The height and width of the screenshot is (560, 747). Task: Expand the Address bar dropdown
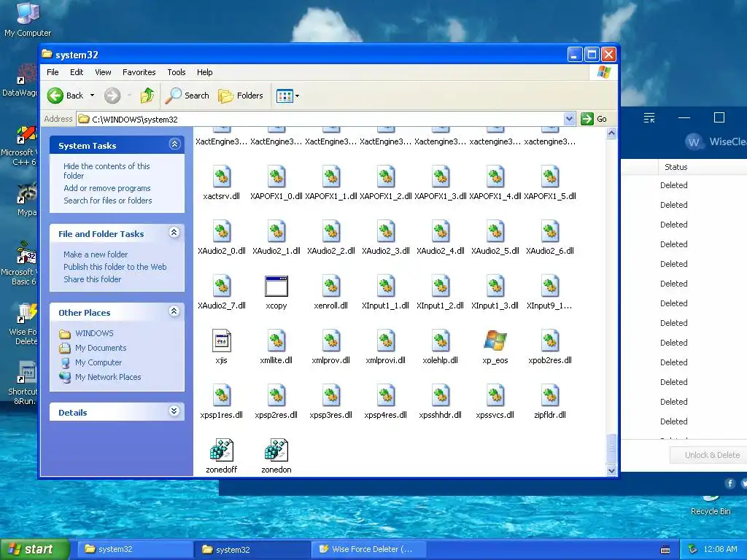(x=569, y=119)
